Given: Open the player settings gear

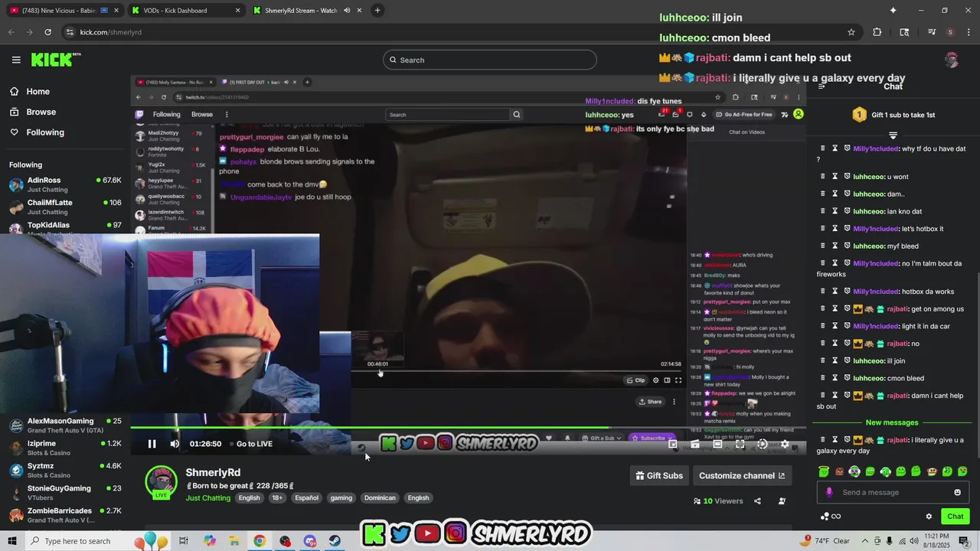Looking at the screenshot, I should (x=785, y=444).
